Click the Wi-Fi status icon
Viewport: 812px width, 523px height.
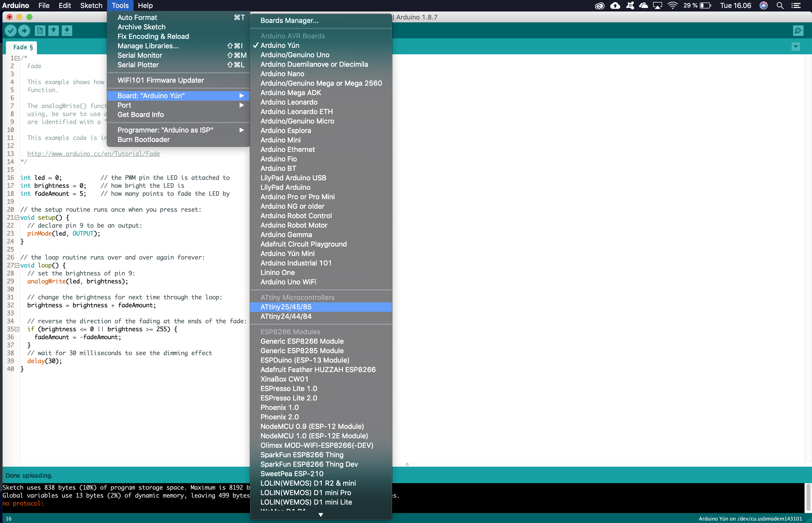[x=673, y=5]
